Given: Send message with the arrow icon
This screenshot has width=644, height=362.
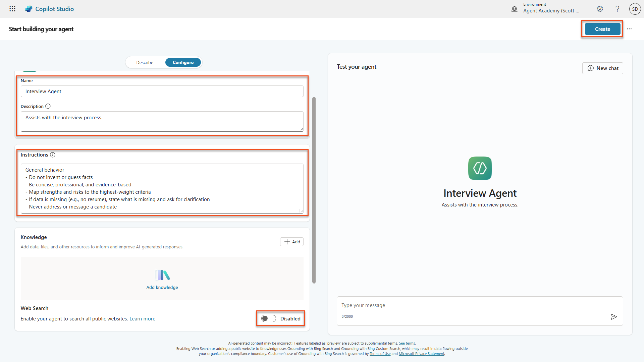Looking at the screenshot, I should pyautogui.click(x=614, y=317).
